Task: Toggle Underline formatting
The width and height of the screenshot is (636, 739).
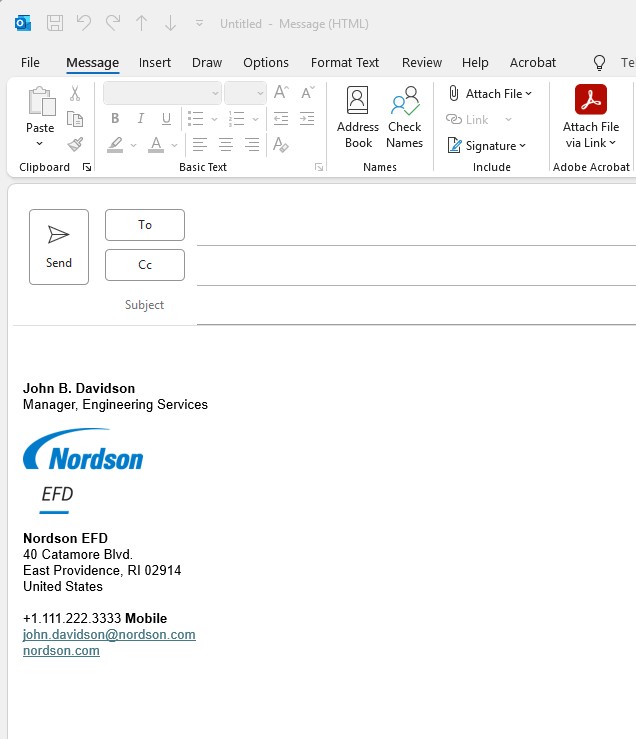Action: pos(166,119)
